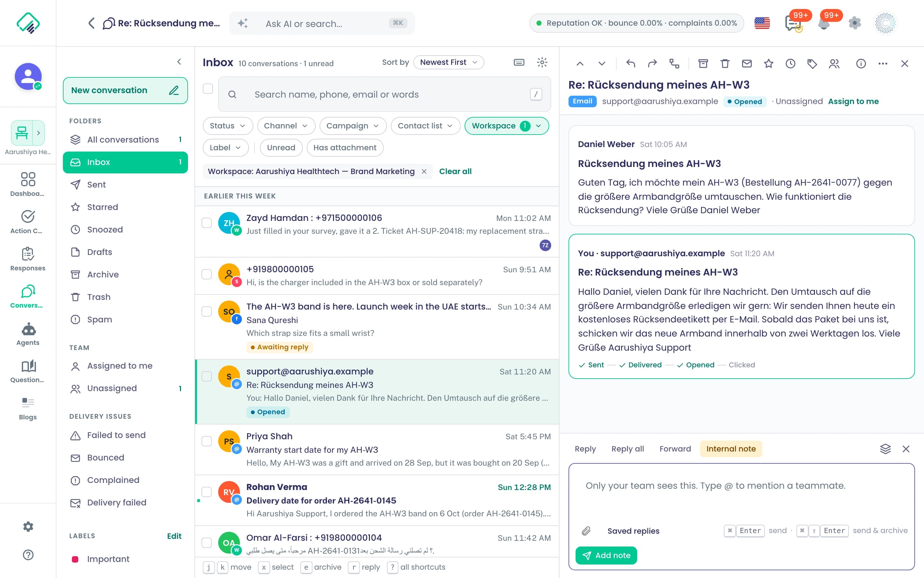The height and width of the screenshot is (578, 924).
Task: Star the conversation with the star icon
Action: [769, 64]
